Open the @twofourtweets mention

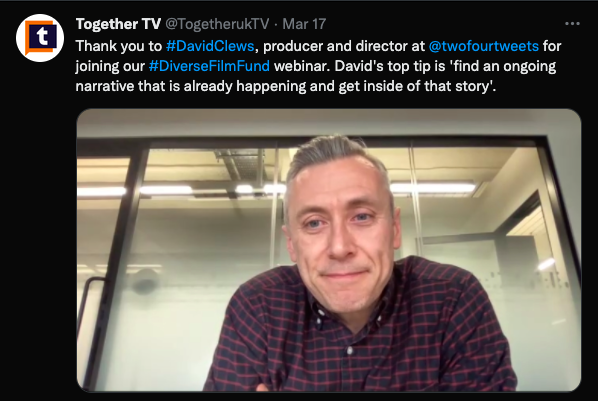484,46
